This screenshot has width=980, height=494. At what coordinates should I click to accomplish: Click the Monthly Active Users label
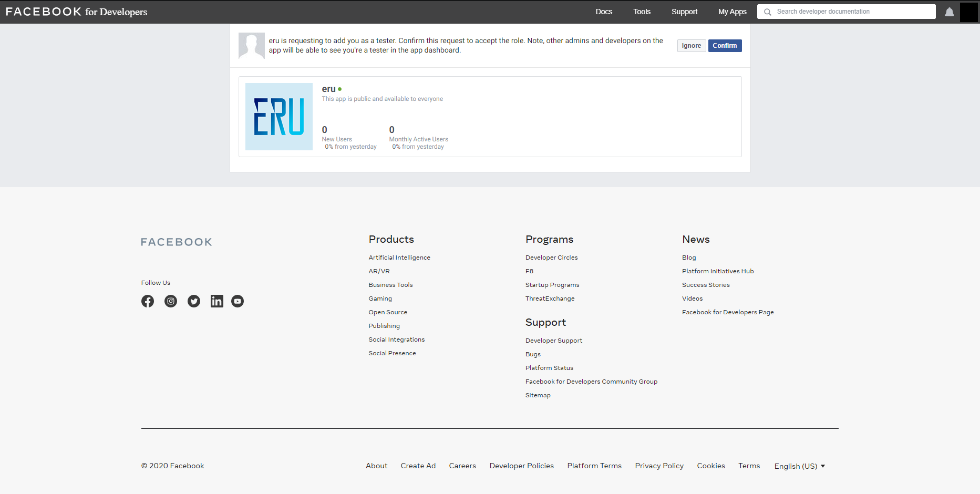tap(418, 139)
